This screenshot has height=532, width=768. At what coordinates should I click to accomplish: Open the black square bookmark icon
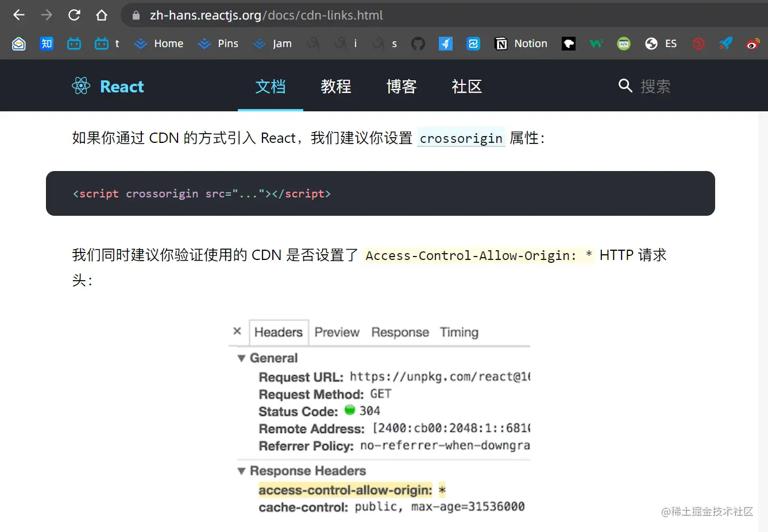(x=569, y=44)
